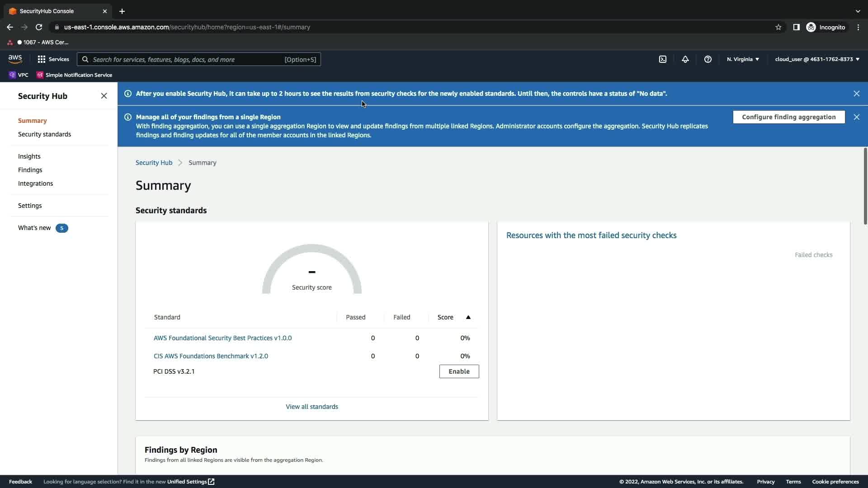Open Findings in the sidebar menu

pos(30,170)
